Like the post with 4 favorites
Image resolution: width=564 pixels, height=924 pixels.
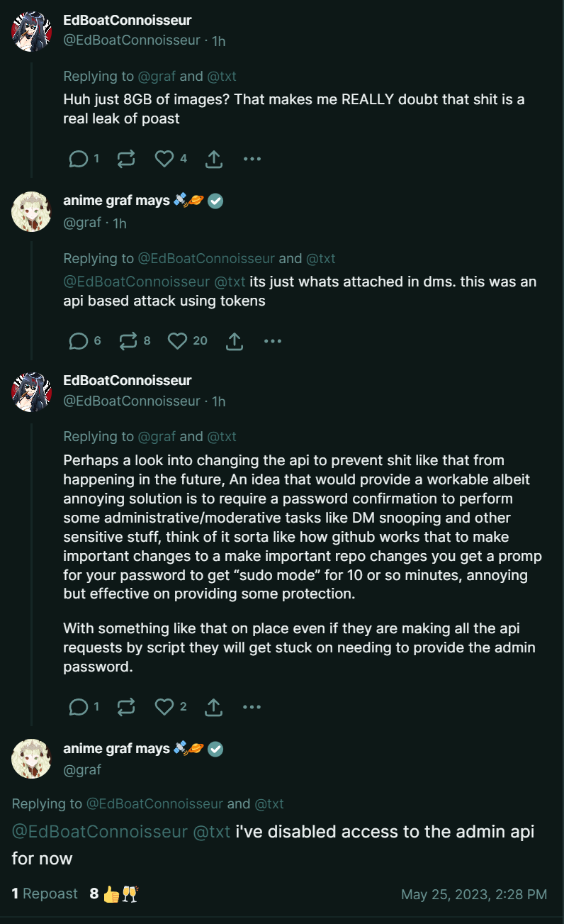coord(164,159)
